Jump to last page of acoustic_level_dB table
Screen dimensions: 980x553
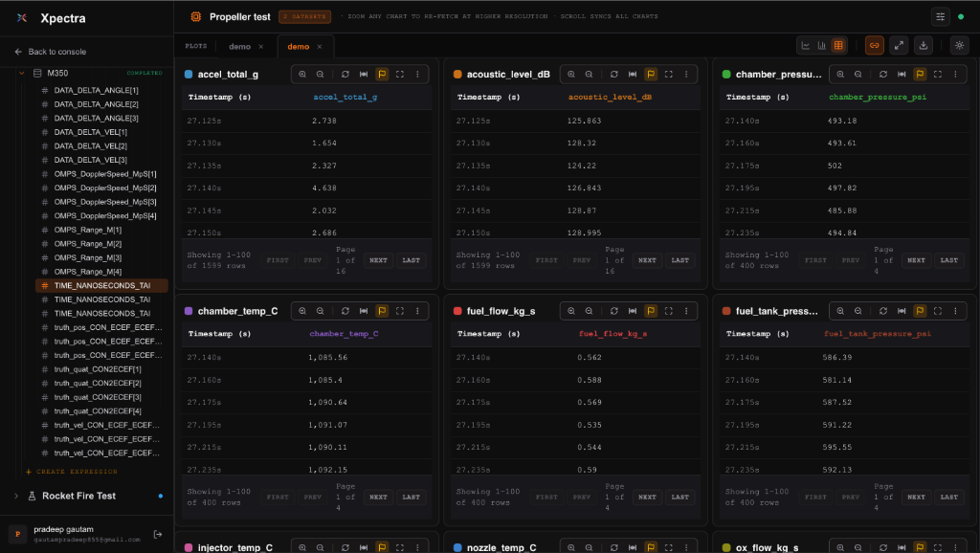tap(680, 260)
